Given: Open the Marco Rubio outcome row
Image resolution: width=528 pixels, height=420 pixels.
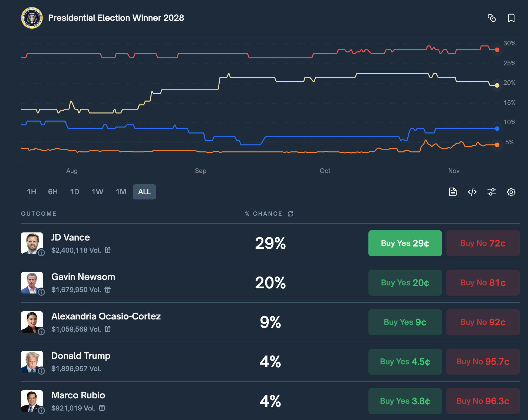Looking at the screenshot, I should pyautogui.click(x=78, y=395).
